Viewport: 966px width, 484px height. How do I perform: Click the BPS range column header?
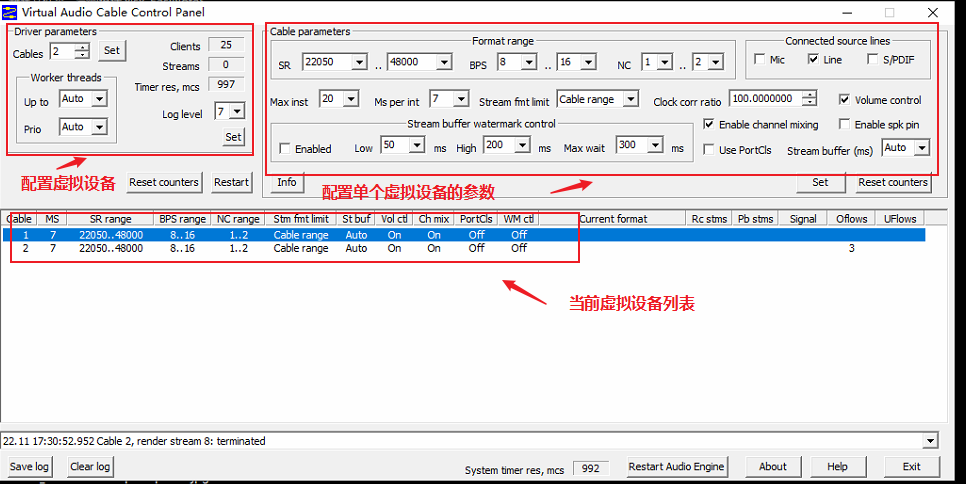tap(182, 219)
